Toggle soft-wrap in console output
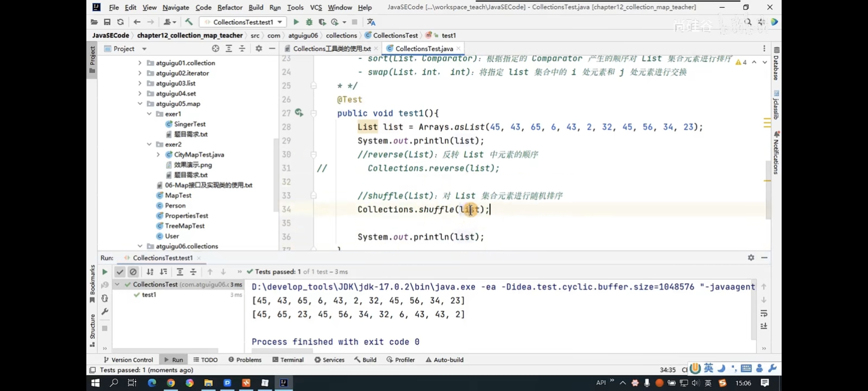Screen dimensions: 868x391 click(763, 313)
